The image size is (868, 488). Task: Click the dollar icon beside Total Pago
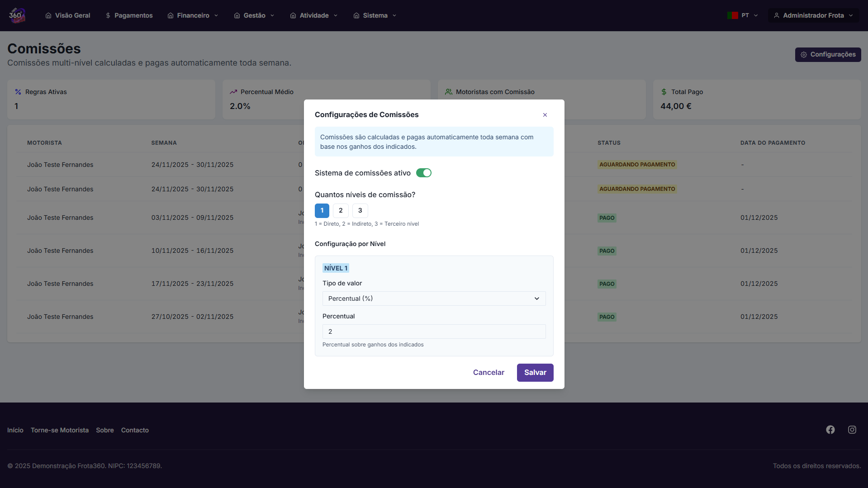click(664, 92)
